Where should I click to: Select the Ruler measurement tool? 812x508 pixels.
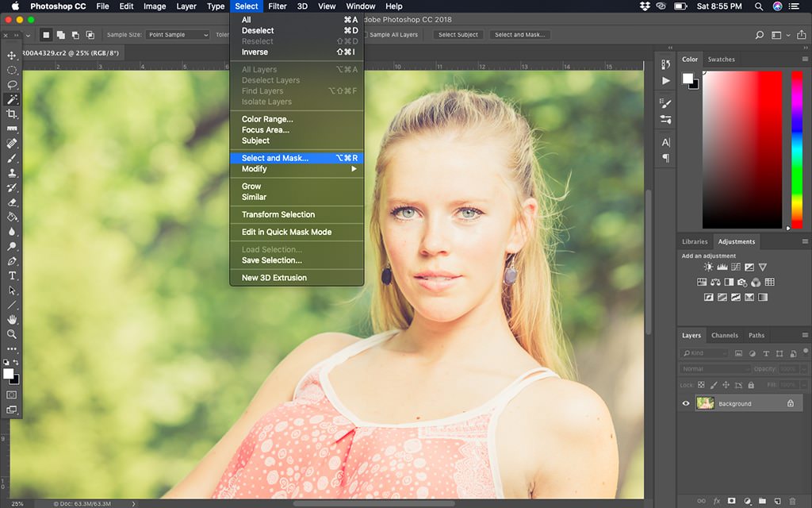pyautogui.click(x=12, y=128)
